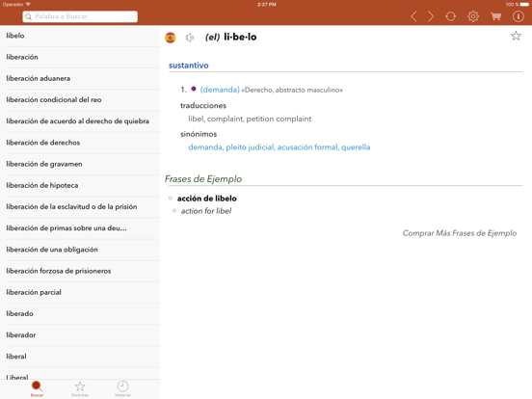Click the Palabra a Buscar search field
Viewport: 532px width, 399px height.
80,16
